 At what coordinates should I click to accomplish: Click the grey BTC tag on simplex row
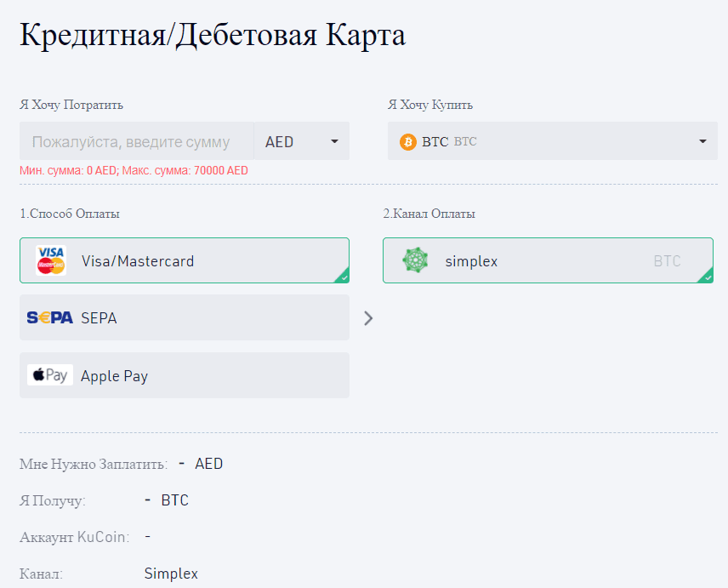pos(667,261)
